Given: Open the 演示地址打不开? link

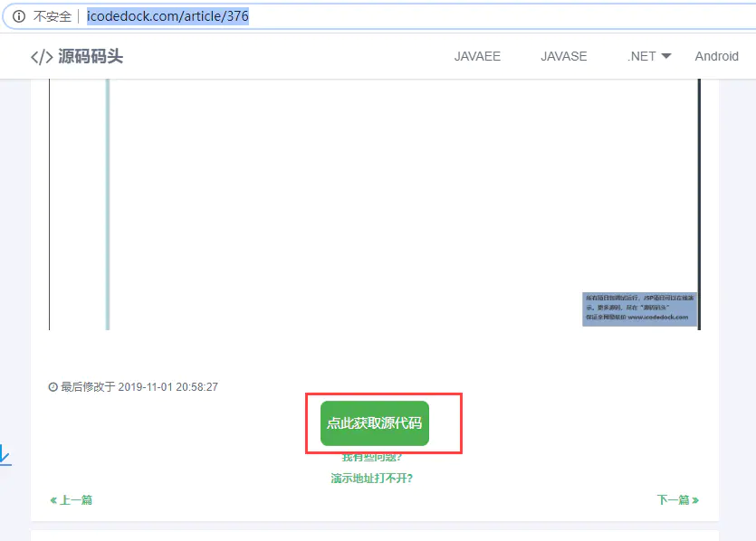Looking at the screenshot, I should tap(372, 478).
